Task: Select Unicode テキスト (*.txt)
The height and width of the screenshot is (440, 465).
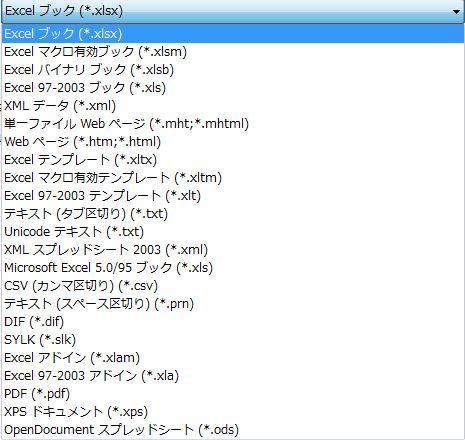Action: click(233, 232)
